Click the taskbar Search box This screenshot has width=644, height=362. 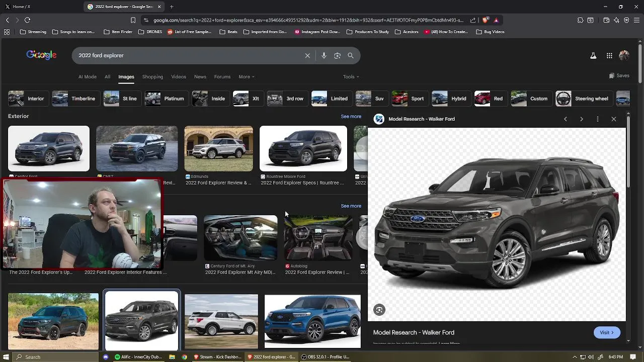(x=56, y=357)
